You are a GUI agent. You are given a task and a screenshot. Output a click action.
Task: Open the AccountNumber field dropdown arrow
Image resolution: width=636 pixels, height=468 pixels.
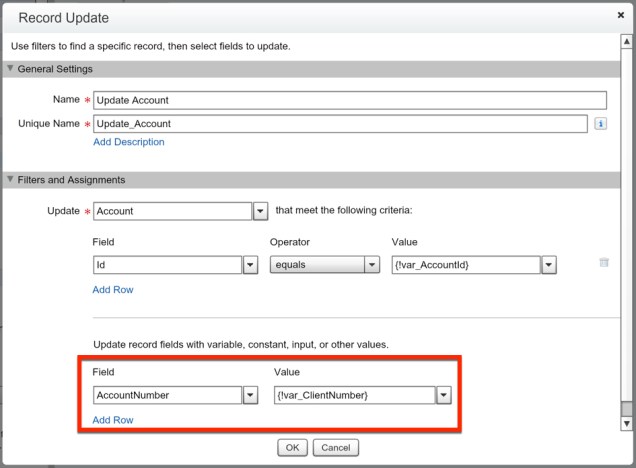tap(251, 395)
